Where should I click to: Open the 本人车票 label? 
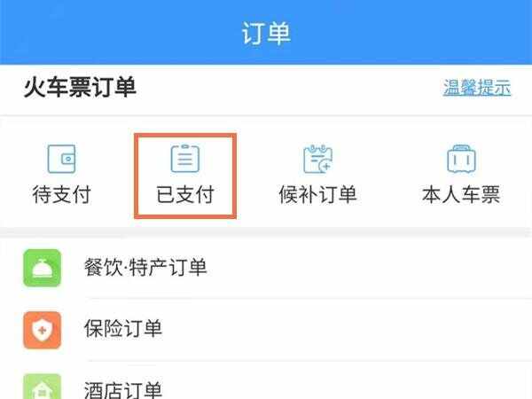pyautogui.click(x=461, y=195)
